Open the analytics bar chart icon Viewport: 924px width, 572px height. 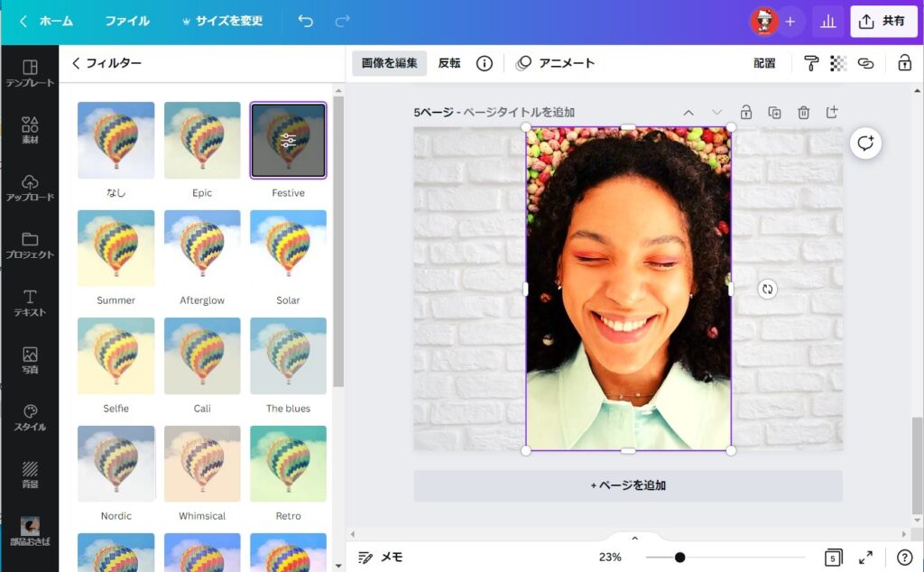828,22
